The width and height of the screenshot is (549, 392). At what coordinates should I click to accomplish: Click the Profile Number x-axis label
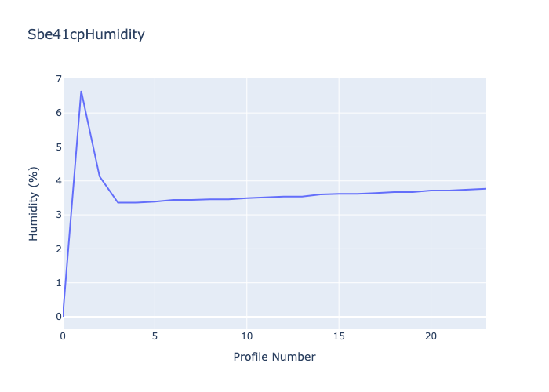pyautogui.click(x=274, y=358)
